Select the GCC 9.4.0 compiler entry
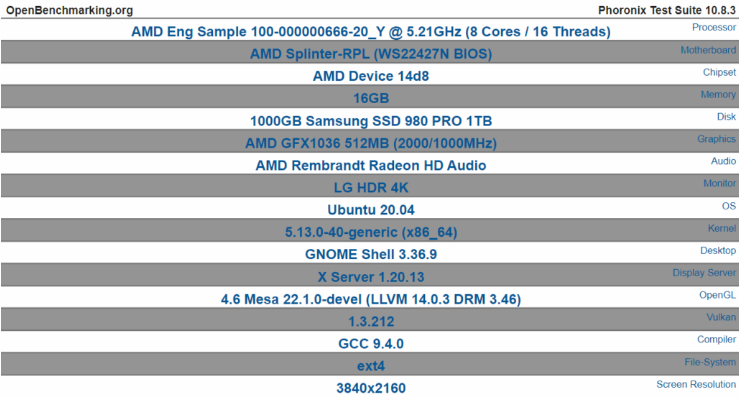This screenshot has height=403, width=739. pyautogui.click(x=370, y=343)
